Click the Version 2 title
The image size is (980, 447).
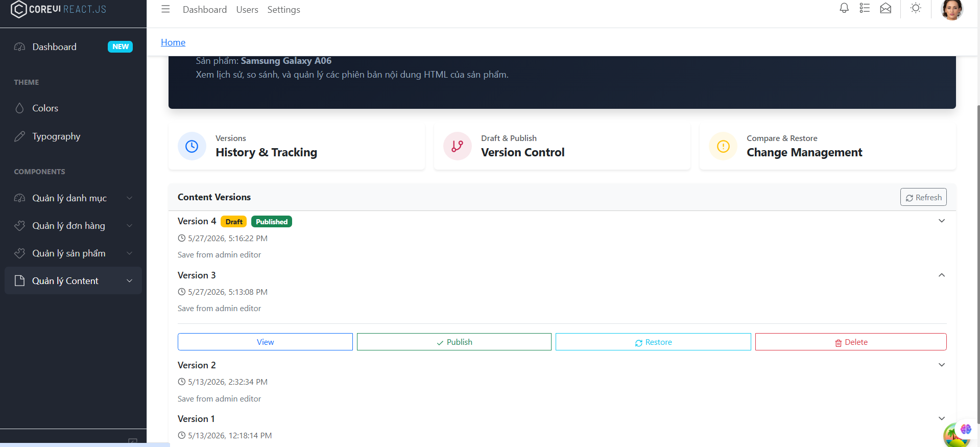(197, 365)
